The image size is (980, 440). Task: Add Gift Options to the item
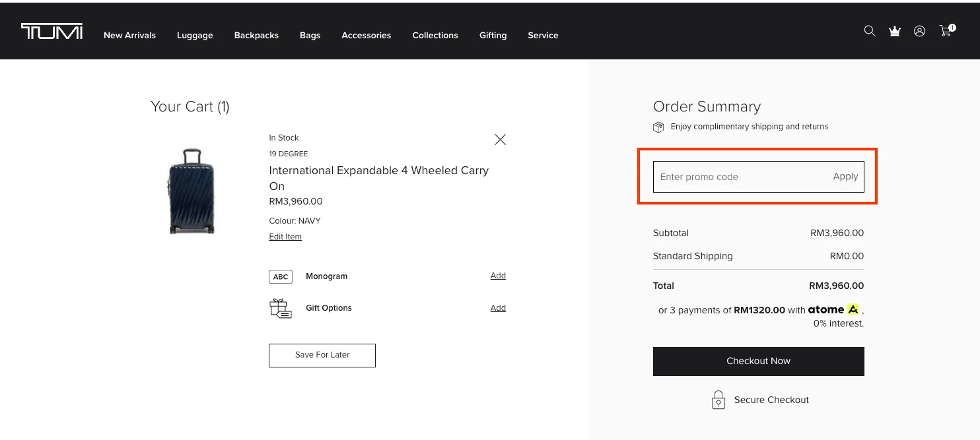(498, 308)
